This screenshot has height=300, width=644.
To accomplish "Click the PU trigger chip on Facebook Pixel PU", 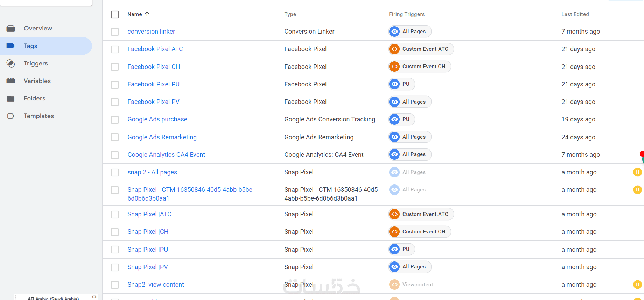I will (402, 84).
